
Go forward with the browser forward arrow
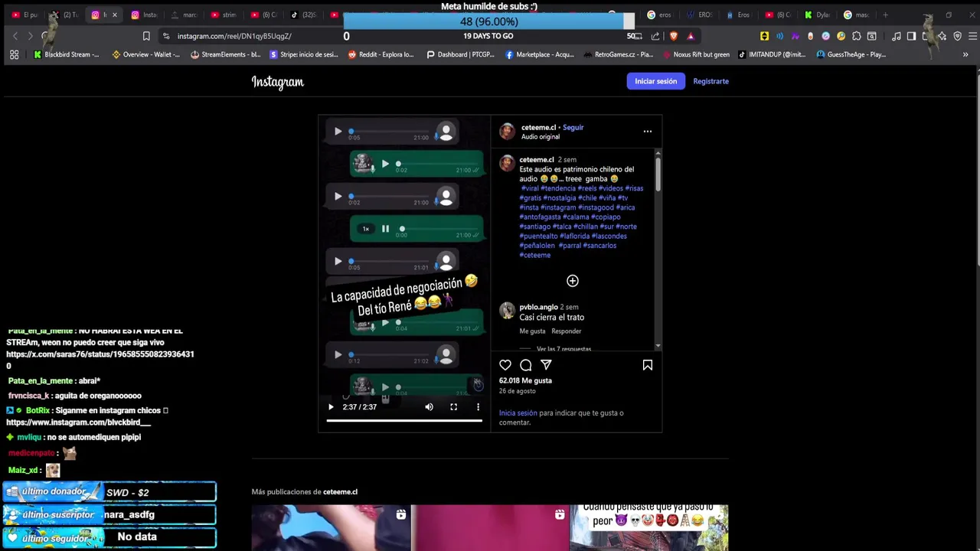(x=30, y=36)
